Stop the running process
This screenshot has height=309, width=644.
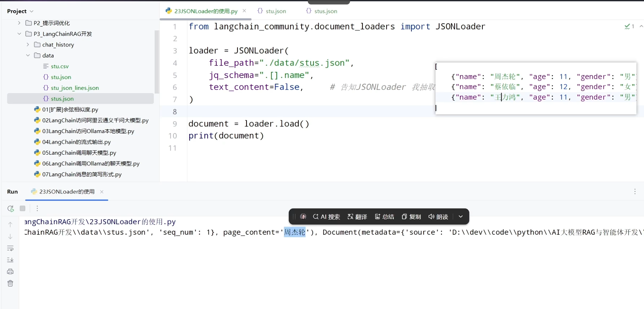pyautogui.click(x=22, y=209)
